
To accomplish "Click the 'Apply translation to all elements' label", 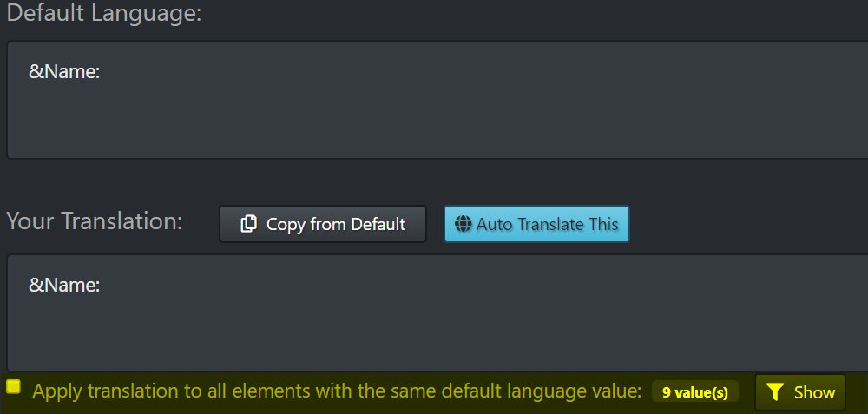I will [336, 391].
